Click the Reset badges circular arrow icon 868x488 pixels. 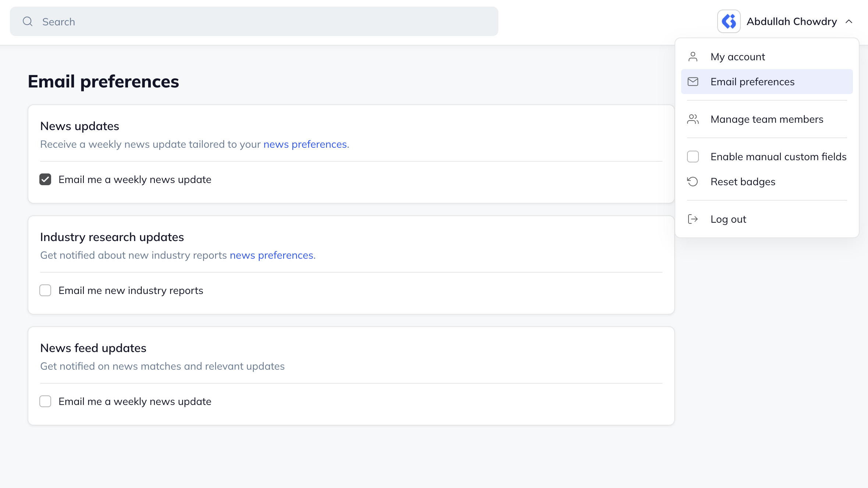tap(693, 182)
